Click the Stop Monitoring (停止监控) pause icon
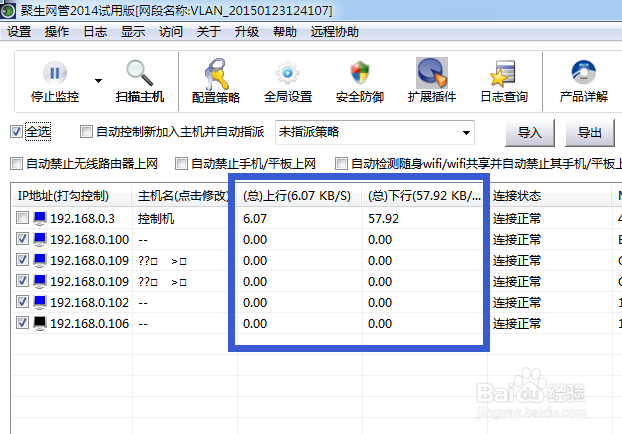622x434 pixels. [55, 73]
